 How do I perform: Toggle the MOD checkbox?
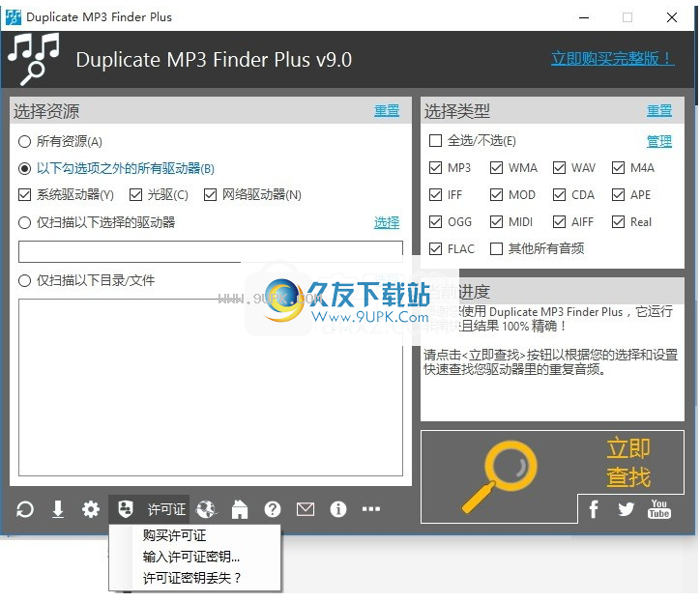496,195
